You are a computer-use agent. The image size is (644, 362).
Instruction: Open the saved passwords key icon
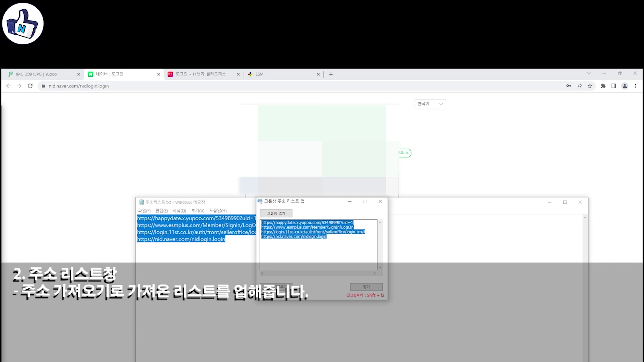pyautogui.click(x=569, y=86)
